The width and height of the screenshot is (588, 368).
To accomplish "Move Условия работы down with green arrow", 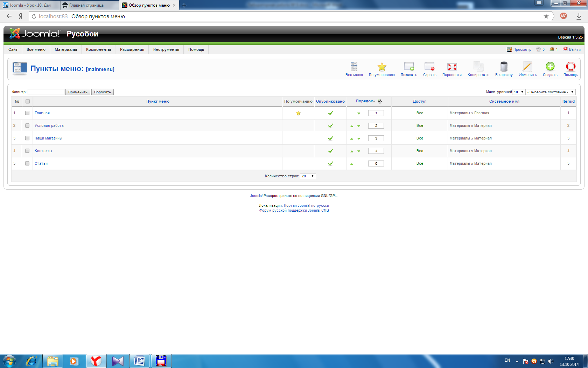I will [359, 126].
